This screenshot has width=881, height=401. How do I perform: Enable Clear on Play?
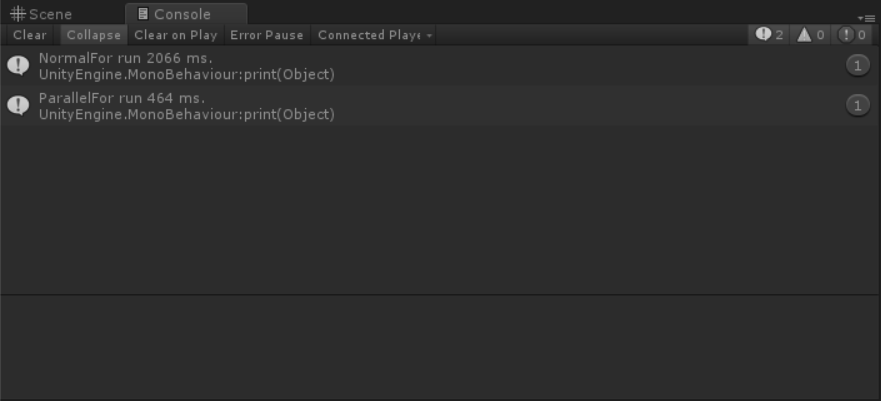point(176,35)
